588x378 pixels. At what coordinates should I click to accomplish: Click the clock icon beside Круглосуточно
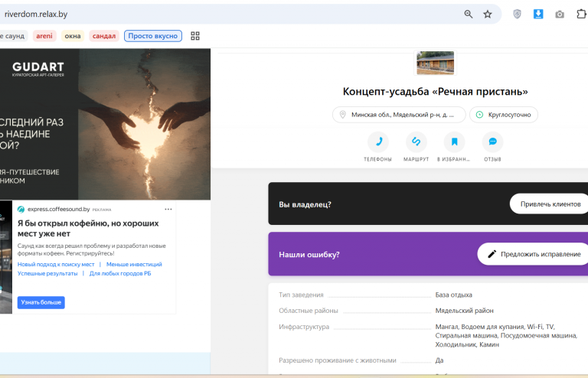[479, 115]
